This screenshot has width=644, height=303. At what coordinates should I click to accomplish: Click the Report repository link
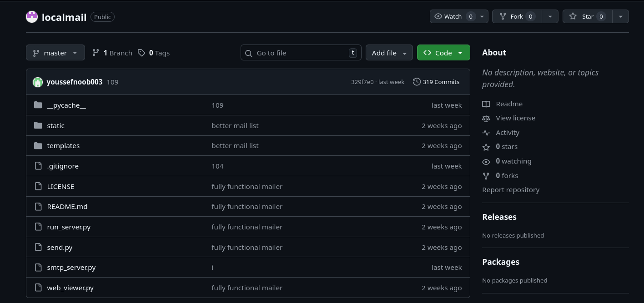click(x=511, y=190)
